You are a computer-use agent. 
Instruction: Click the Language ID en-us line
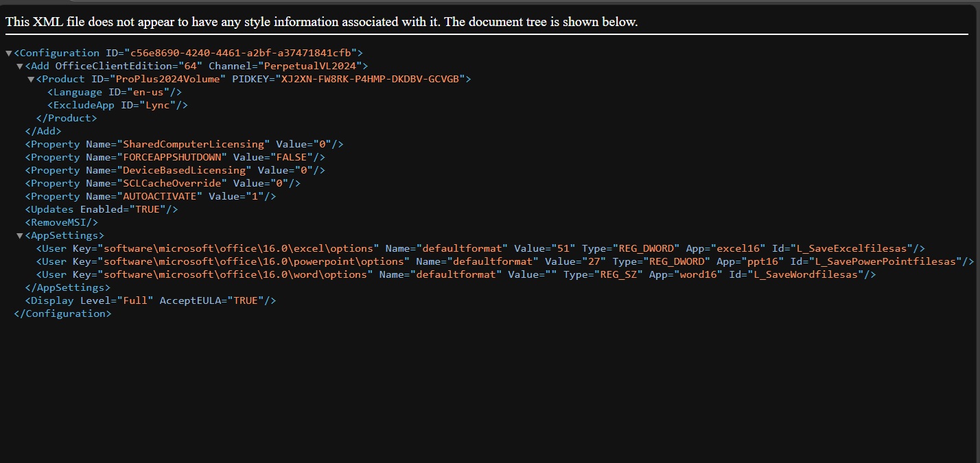pos(115,92)
